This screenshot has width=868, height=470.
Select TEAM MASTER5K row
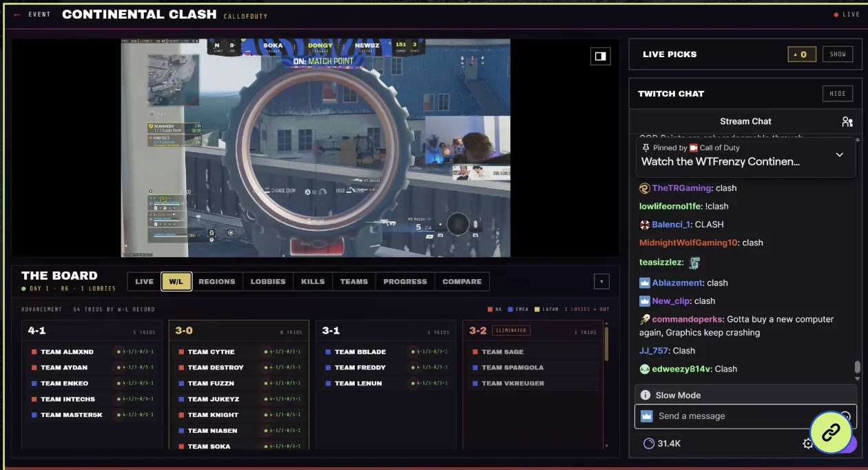(x=92, y=415)
